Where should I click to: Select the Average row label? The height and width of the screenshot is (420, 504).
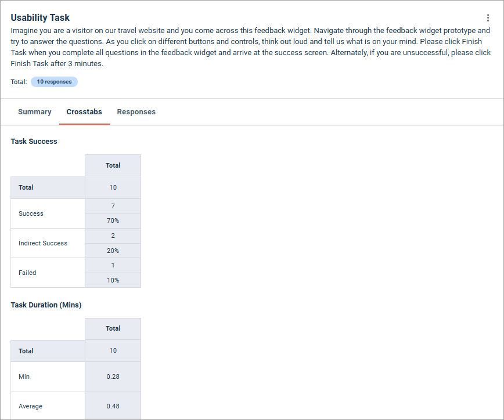(x=31, y=406)
